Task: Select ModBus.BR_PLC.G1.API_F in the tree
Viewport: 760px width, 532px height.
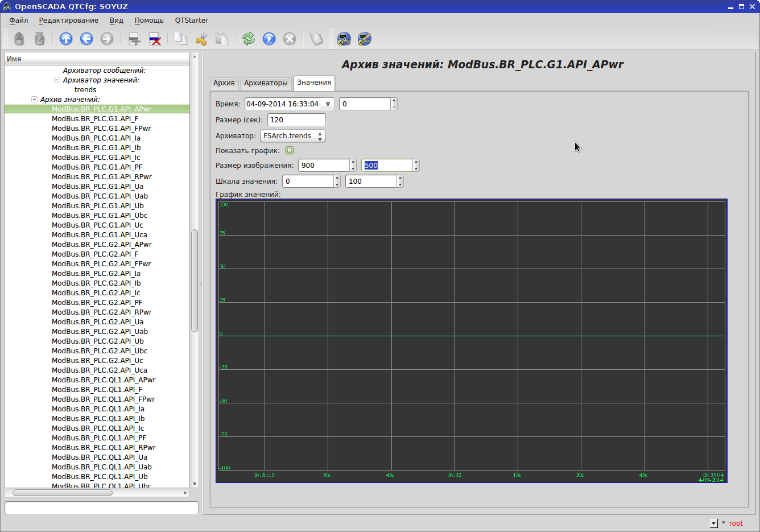Action: (x=95, y=119)
